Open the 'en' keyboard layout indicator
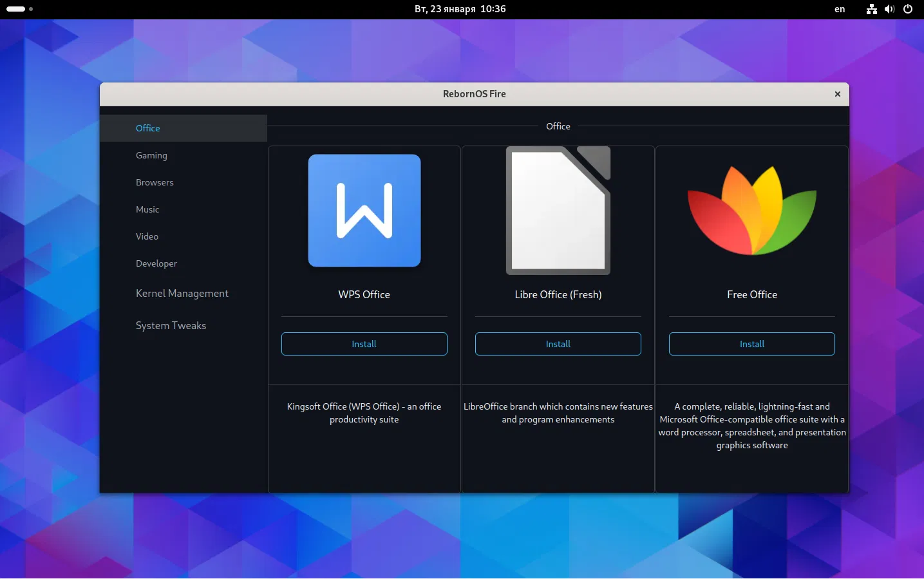Viewport: 924px width, 579px height. pos(840,9)
